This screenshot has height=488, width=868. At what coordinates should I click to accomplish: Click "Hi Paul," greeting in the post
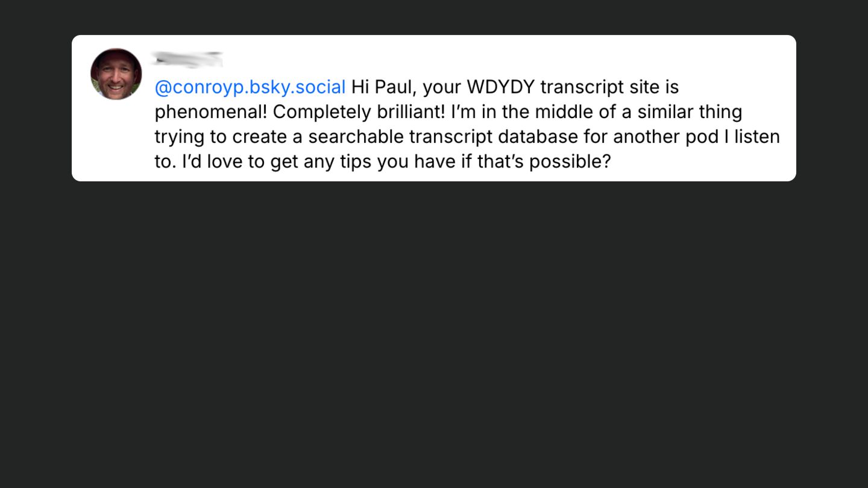tap(384, 87)
